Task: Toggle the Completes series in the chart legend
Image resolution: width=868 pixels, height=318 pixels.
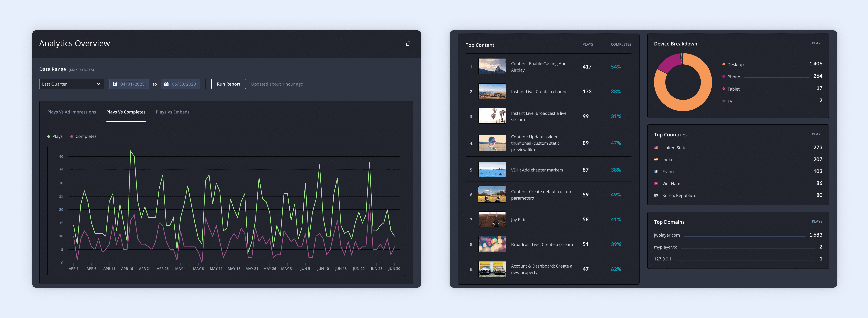Action: pos(83,136)
